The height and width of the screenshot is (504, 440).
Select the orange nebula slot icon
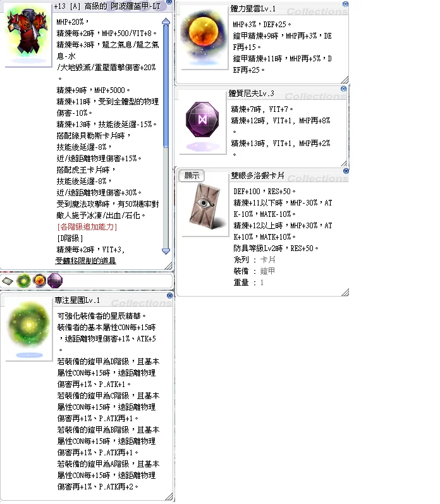tap(39, 281)
